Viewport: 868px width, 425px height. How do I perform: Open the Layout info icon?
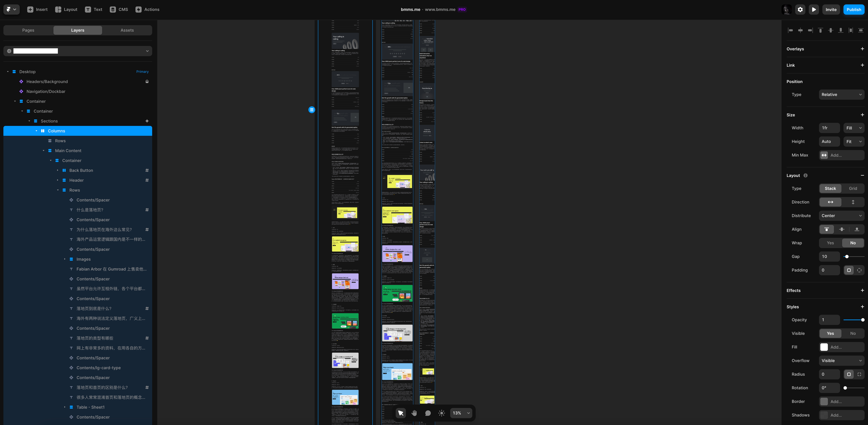[x=805, y=175]
